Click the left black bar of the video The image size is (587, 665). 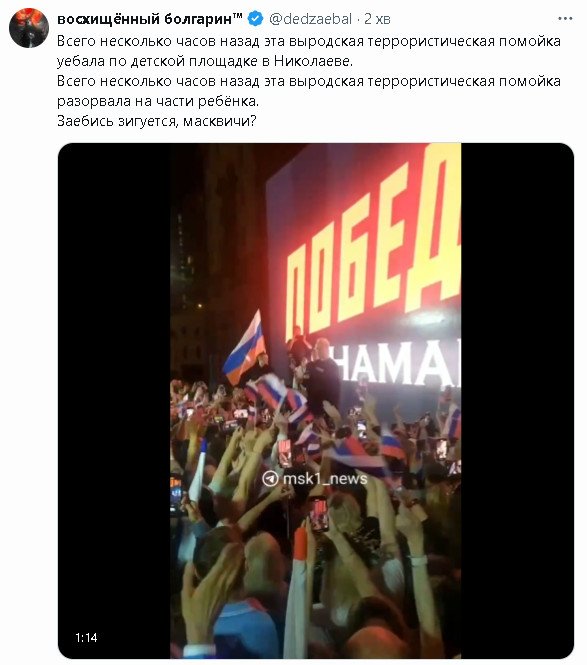point(114,401)
